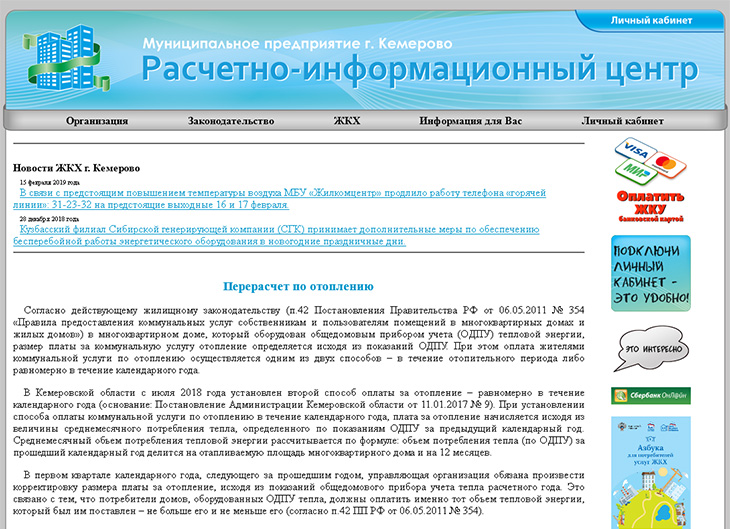Click the Visa/MasterCard/МИР card payment icon
730x529 pixels.
[x=650, y=161]
